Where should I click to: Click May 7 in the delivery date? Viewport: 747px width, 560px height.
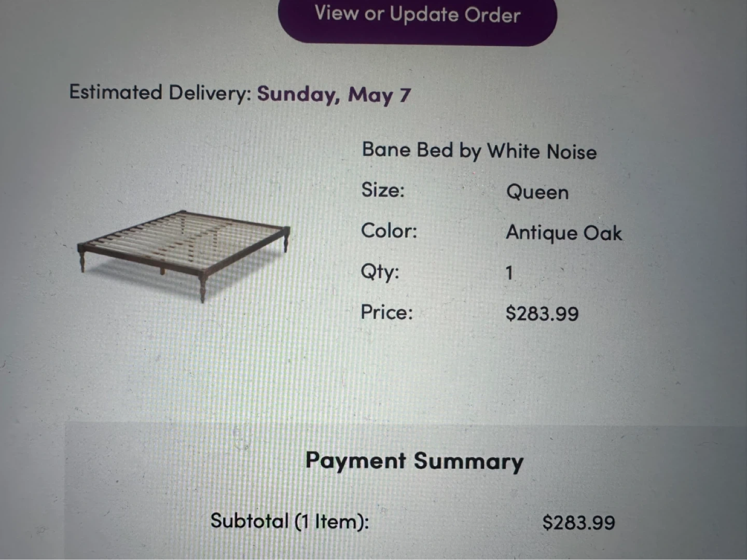coord(379,95)
